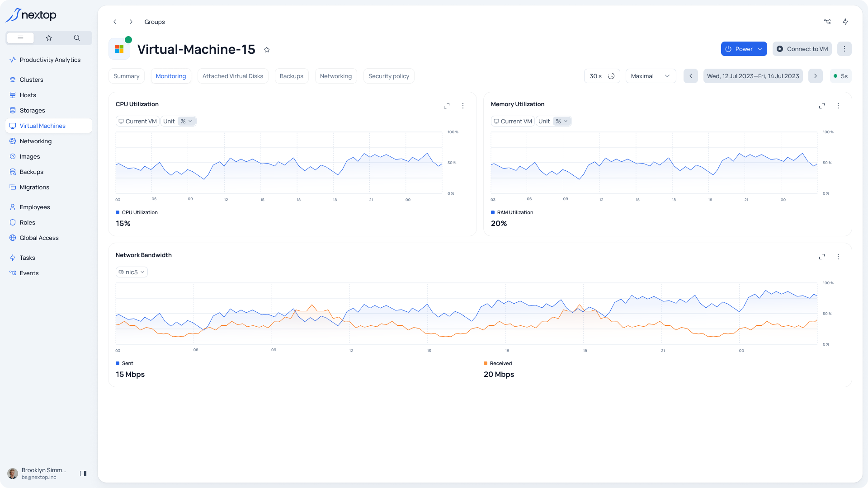Collapse sidebar using the panel toggle icon
The width and height of the screenshot is (868, 488).
[x=83, y=474]
